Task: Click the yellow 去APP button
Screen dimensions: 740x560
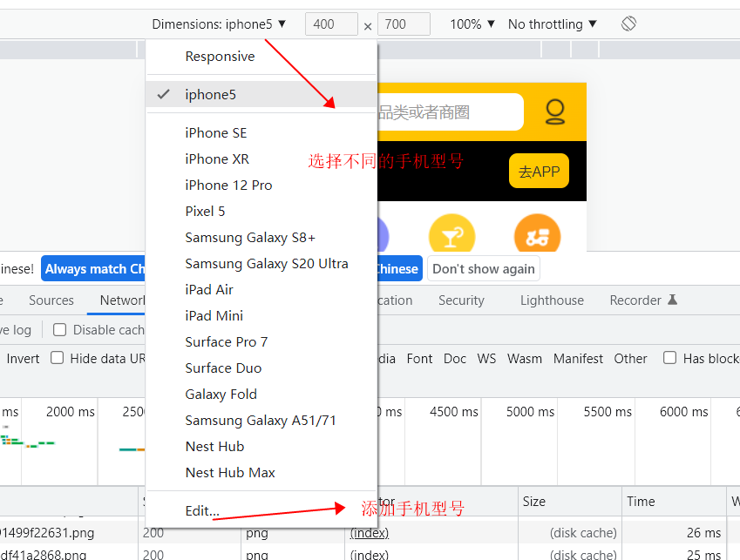Action: (539, 171)
